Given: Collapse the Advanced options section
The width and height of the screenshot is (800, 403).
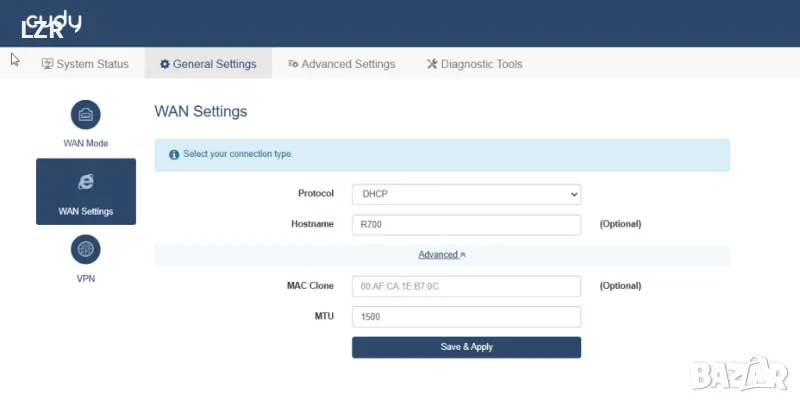Looking at the screenshot, I should click(x=442, y=255).
